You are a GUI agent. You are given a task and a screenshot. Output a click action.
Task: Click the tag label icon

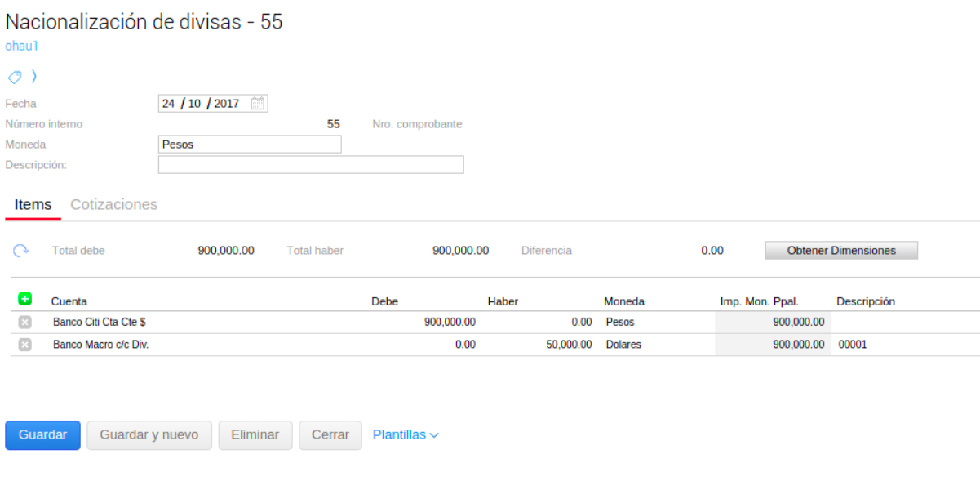coord(14,77)
